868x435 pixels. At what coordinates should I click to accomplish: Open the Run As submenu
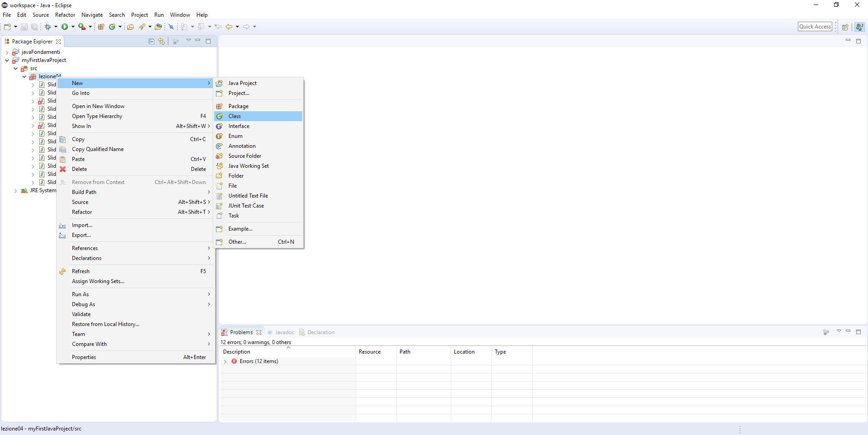135,294
